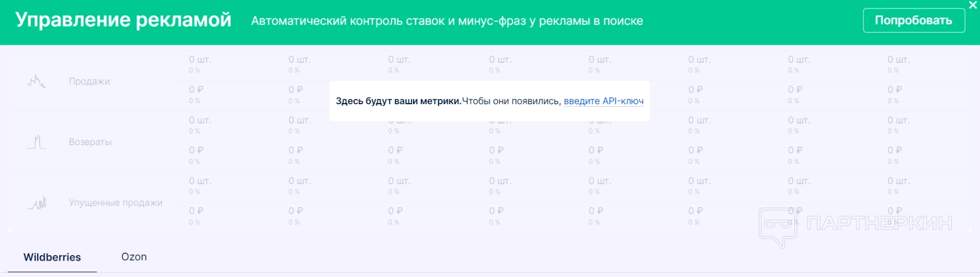Click the Управление рекламой banner title
This screenshot has width=980, height=277.
pos(123,20)
